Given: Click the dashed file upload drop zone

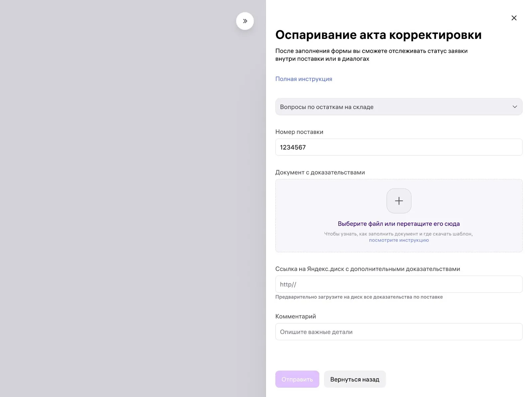Looking at the screenshot, I should coord(399,216).
